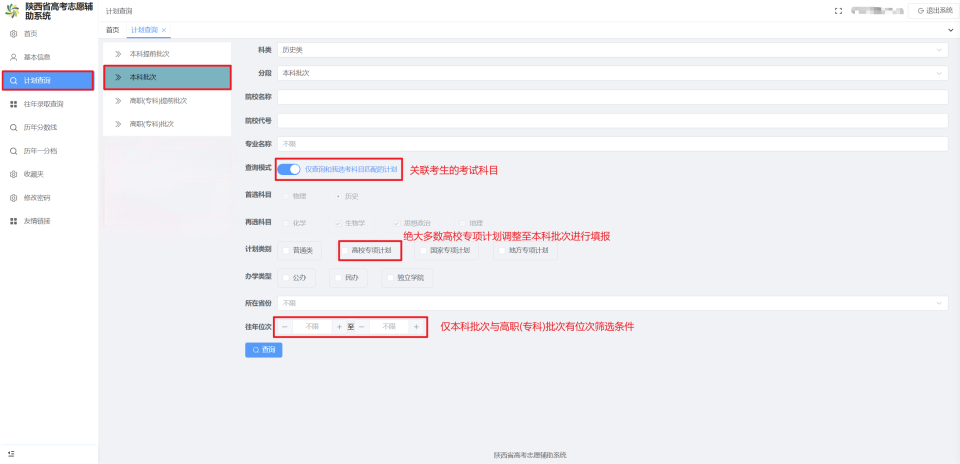This screenshot has width=960, height=464.
Task: Choose 本科提前批次 in batch list
Action: (x=167, y=54)
